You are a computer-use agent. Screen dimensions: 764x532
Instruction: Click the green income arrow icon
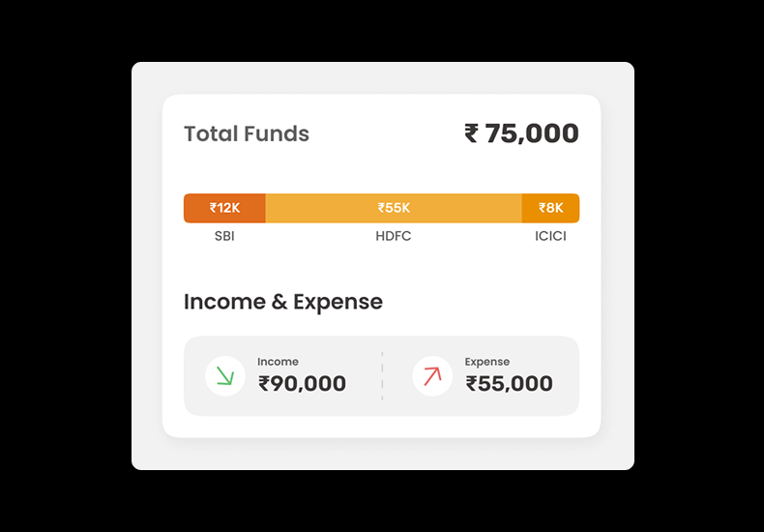225,376
